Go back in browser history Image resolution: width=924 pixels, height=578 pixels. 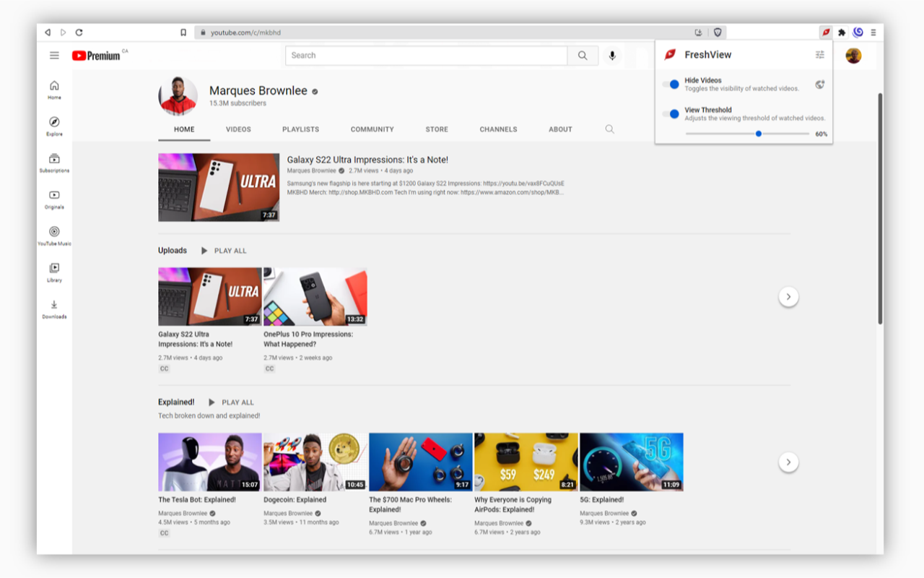tap(48, 33)
